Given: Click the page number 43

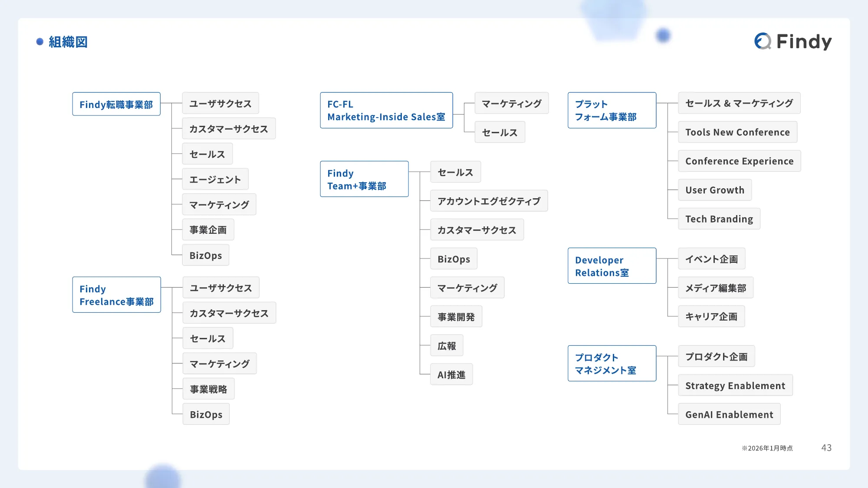Looking at the screenshot, I should [x=825, y=448].
